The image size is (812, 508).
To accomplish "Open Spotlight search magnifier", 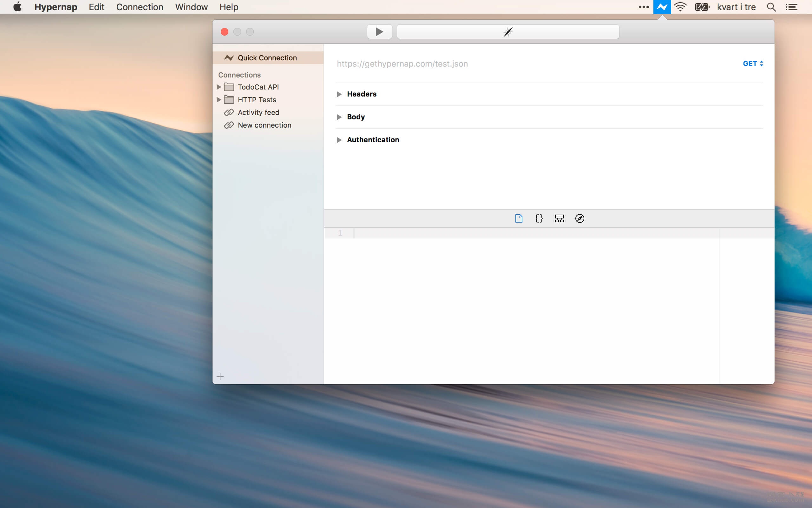I will 771,7.
